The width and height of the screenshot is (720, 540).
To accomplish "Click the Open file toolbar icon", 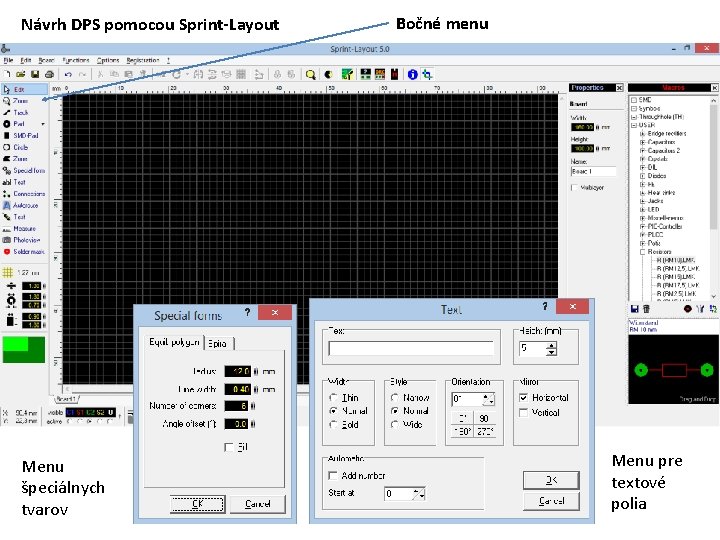I will coord(21,74).
